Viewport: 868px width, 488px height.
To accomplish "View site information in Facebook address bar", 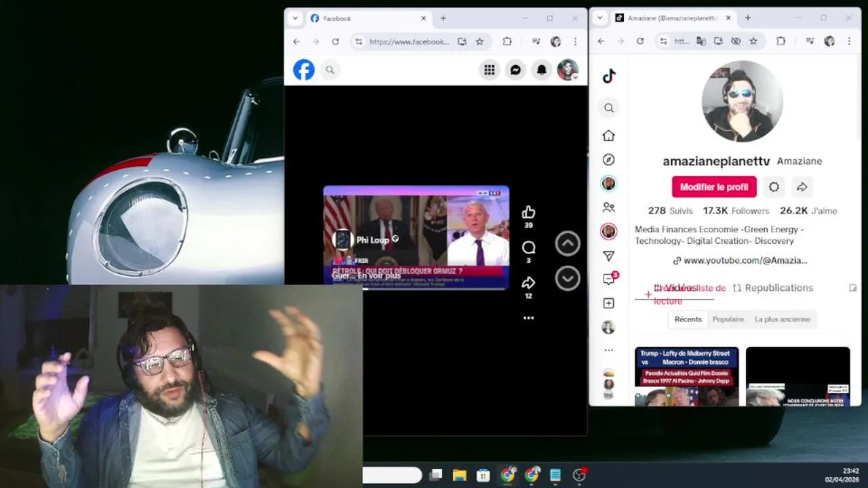I will point(359,41).
